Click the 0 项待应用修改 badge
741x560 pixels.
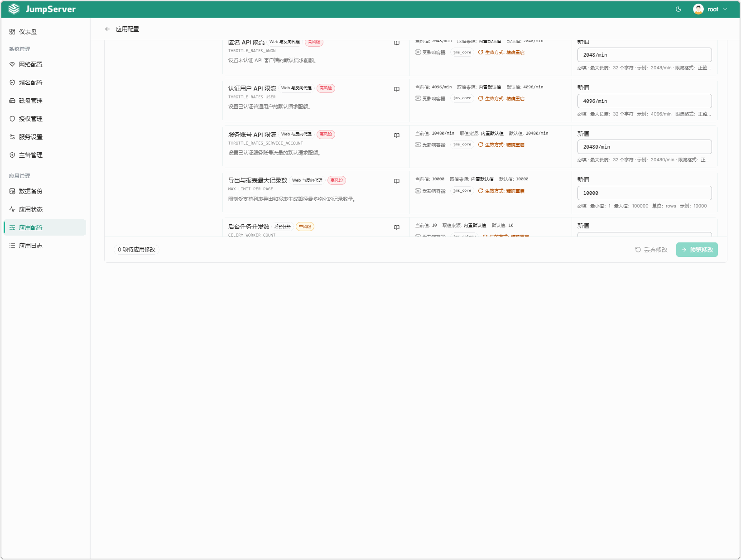pos(136,250)
